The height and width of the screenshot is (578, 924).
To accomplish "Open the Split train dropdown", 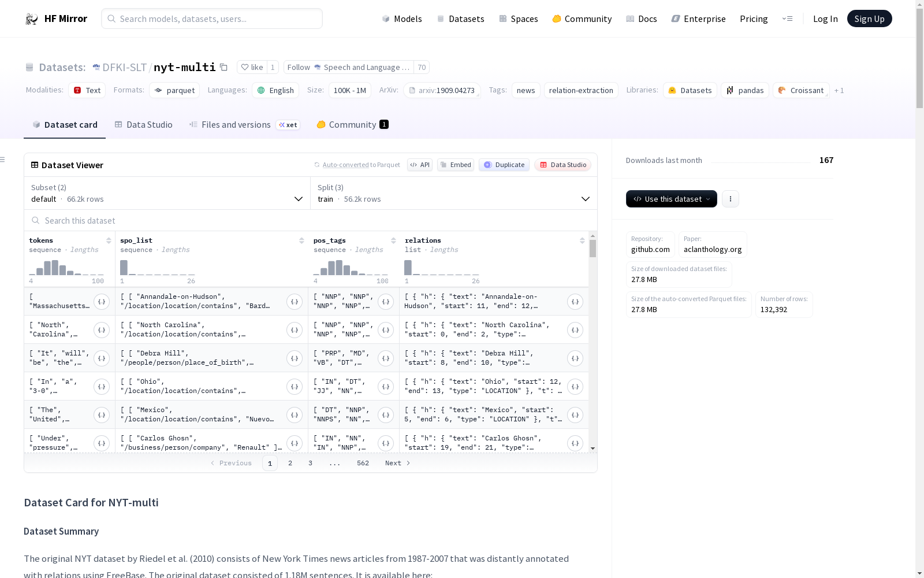I will pyautogui.click(x=454, y=193).
